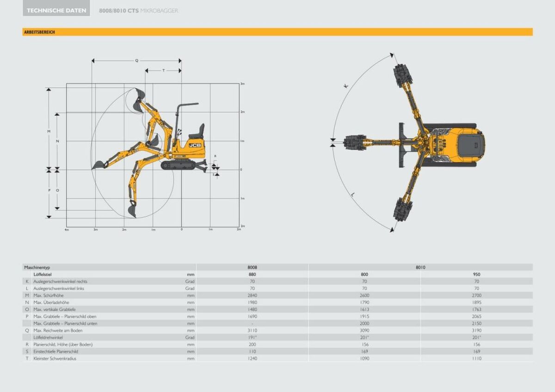Image resolution: width=555 pixels, height=392 pixels.
Task: Click the '4m' label on the horizontal scale
Action: coord(67,229)
